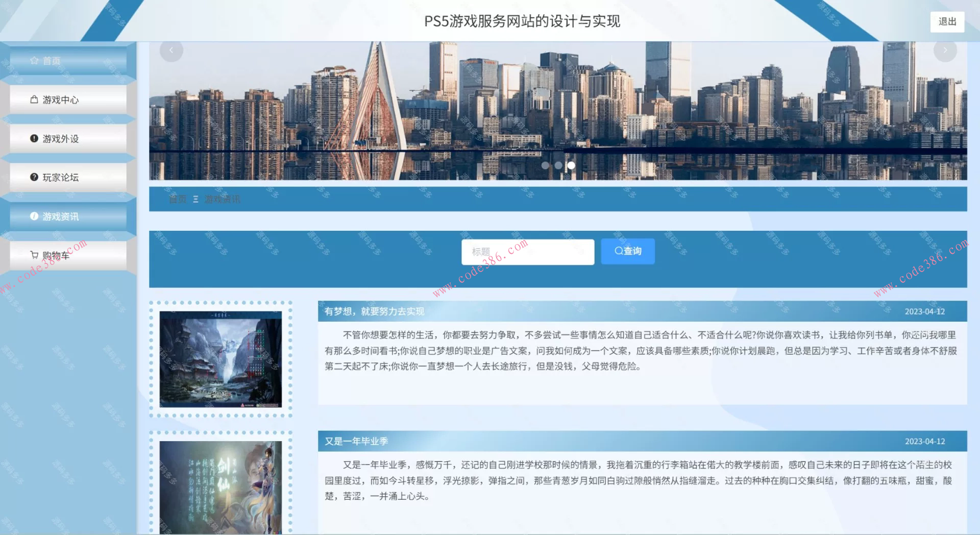The width and height of the screenshot is (980, 535).
Task: Open the 游戏中心 sidebar menu item
Action: pyautogui.click(x=61, y=100)
